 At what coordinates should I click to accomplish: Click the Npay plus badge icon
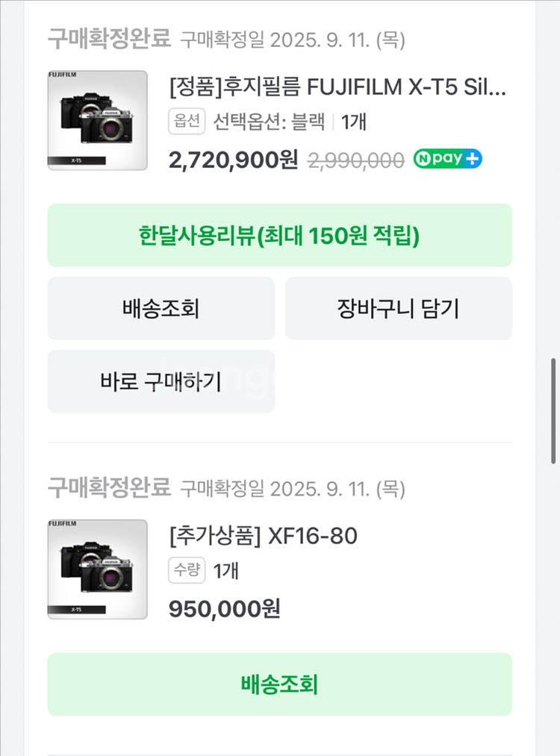(448, 159)
